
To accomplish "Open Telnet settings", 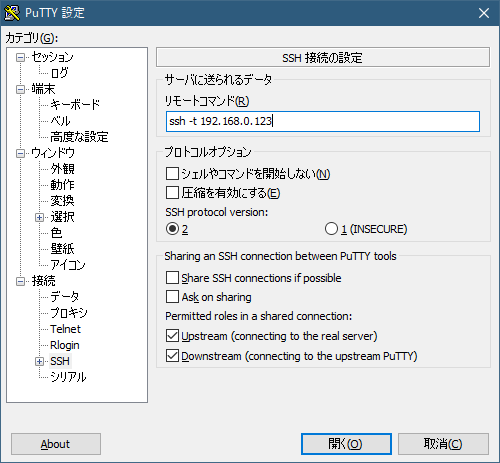I will [65, 329].
